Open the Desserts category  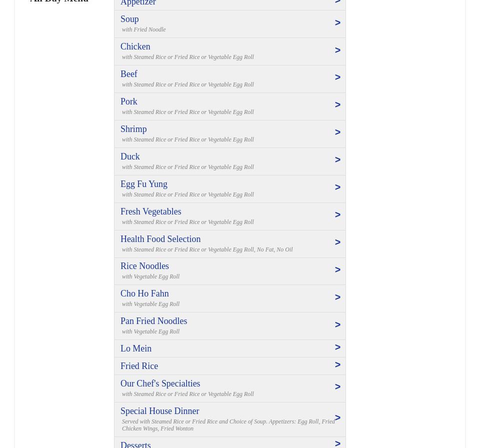tap(135, 444)
